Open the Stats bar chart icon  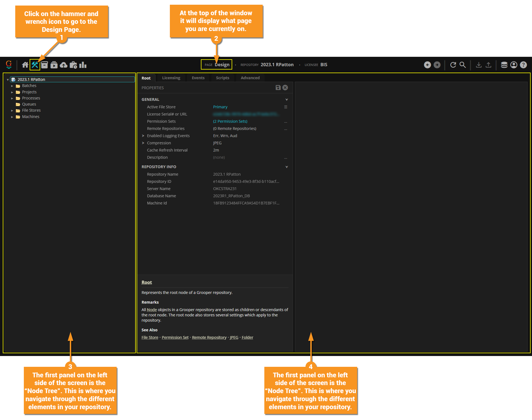[x=83, y=65]
